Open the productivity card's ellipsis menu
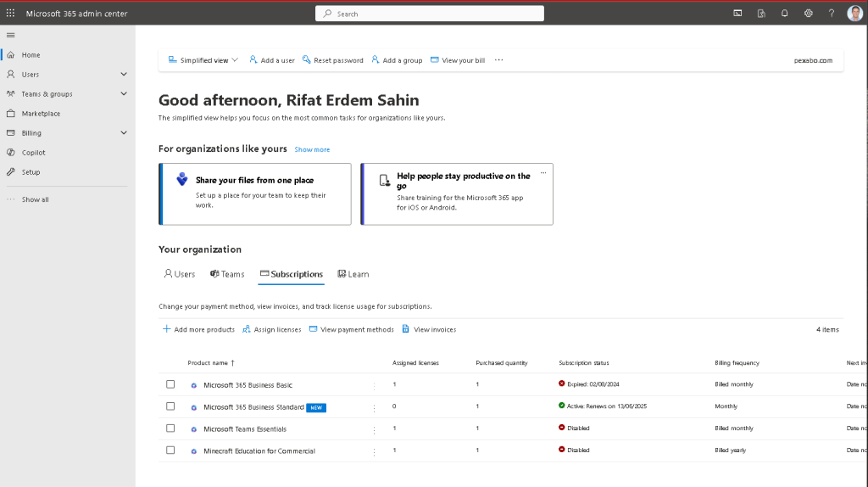Viewport: 868px width, 487px height. [x=543, y=173]
